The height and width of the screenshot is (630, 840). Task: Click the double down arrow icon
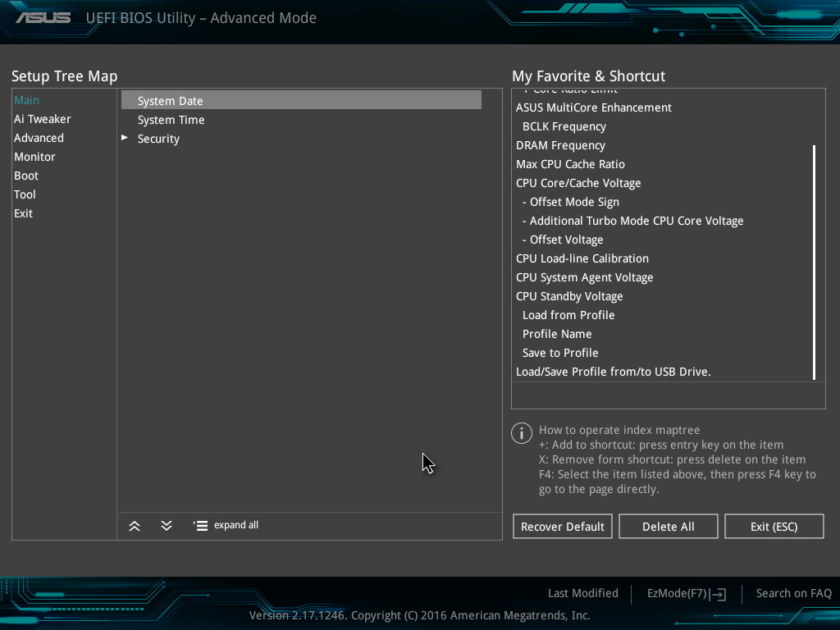coord(167,526)
